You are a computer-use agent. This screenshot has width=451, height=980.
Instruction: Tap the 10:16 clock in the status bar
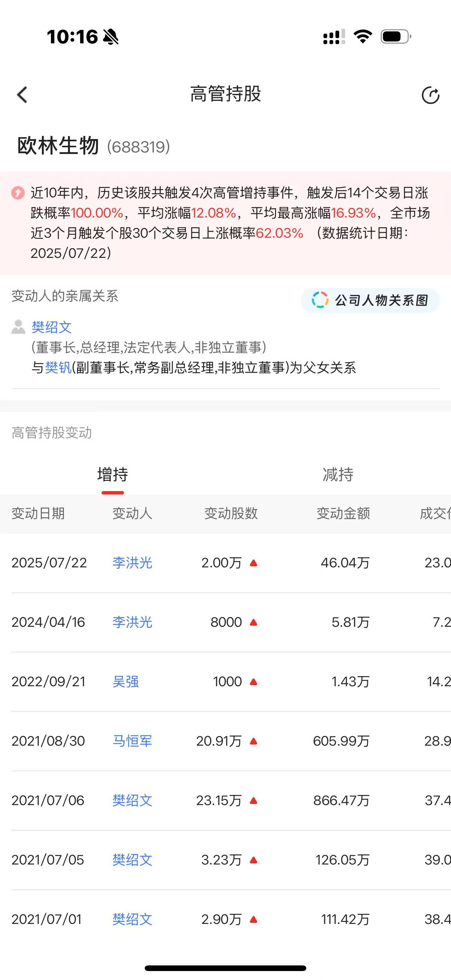point(72,37)
